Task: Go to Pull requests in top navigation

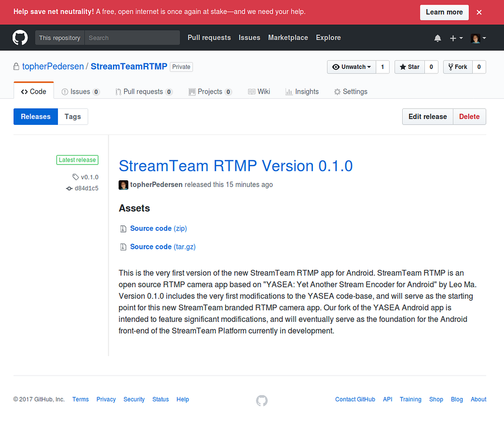Action: coord(209,38)
